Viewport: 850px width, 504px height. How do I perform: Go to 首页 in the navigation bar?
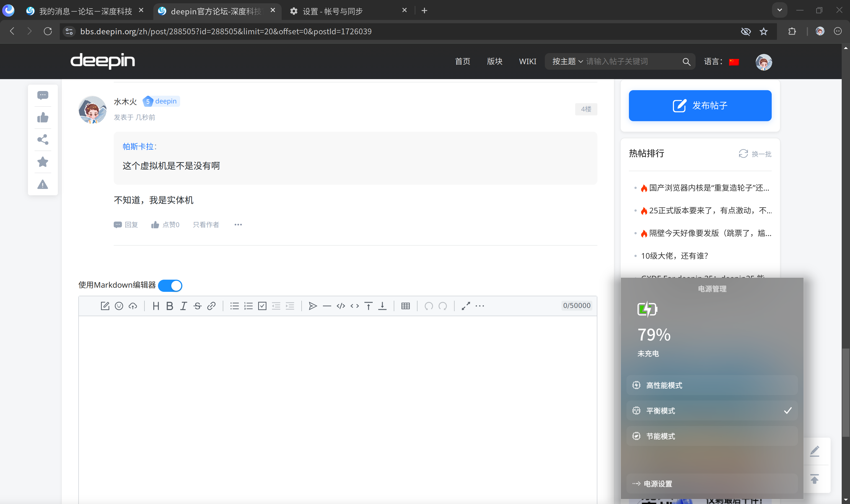point(463,61)
